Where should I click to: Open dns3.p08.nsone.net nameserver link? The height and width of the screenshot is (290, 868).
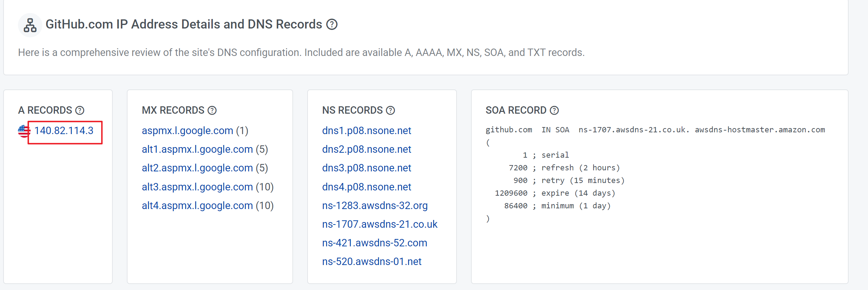pos(366,168)
